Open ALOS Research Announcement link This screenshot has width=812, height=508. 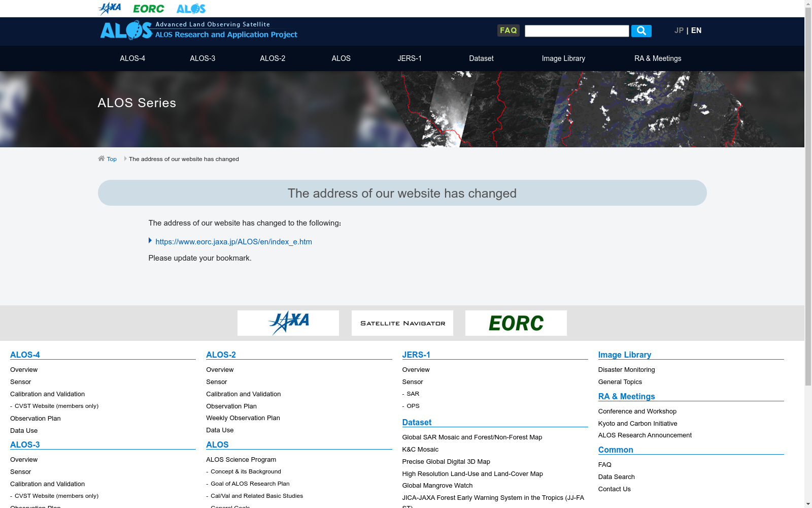tap(645, 435)
